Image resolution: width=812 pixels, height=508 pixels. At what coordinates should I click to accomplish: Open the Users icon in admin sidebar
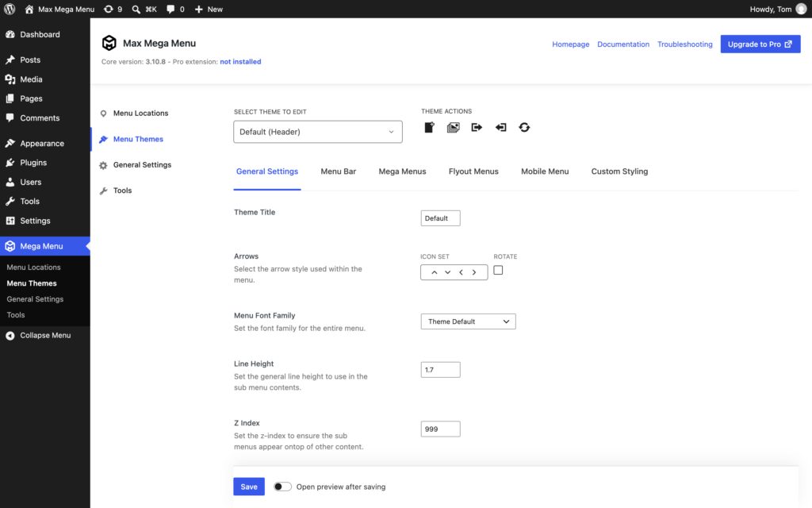pos(10,182)
